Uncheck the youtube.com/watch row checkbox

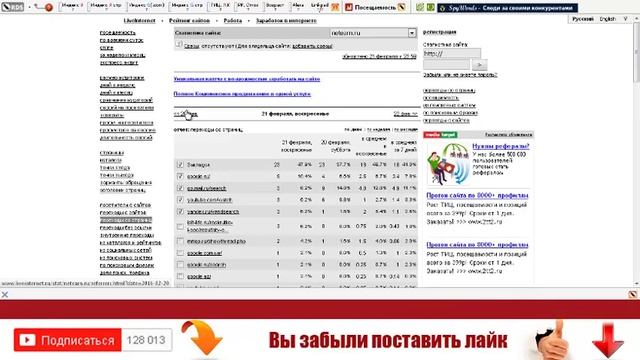click(x=180, y=200)
